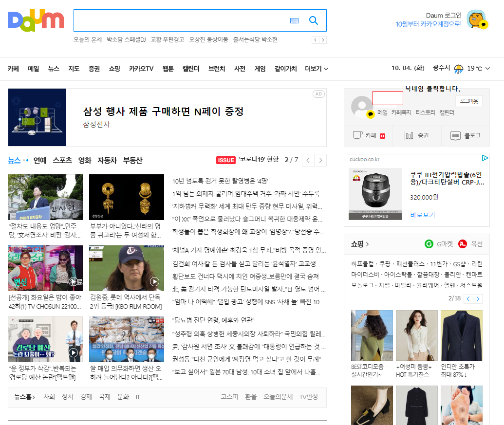Image resolution: width=504 pixels, height=425 pixels.
Task: Open the 바로보기 link on cuckoo ad
Action: pos(422,215)
